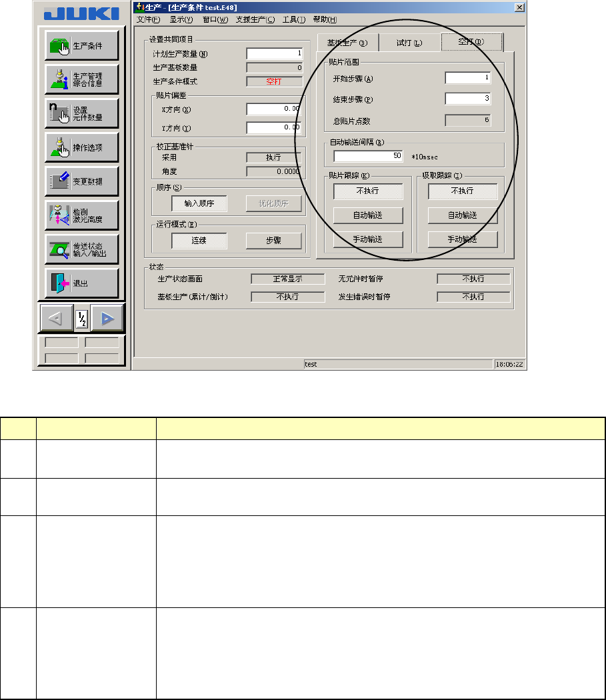Switch to 试打(L) tab
The height and width of the screenshot is (700, 606).
point(409,43)
